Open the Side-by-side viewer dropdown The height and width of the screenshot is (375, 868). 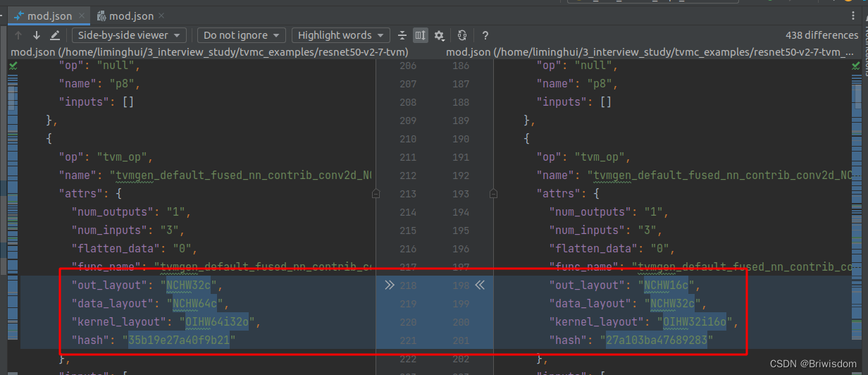pos(129,35)
